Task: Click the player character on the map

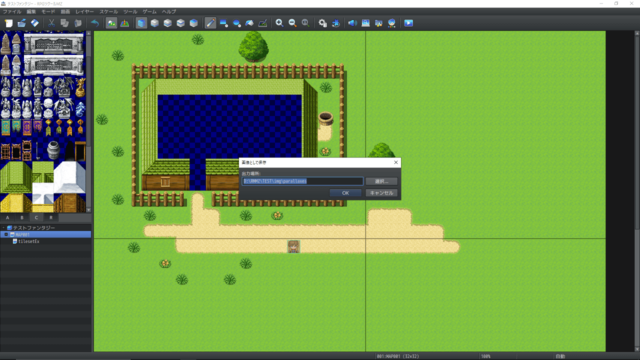Action: [x=293, y=247]
